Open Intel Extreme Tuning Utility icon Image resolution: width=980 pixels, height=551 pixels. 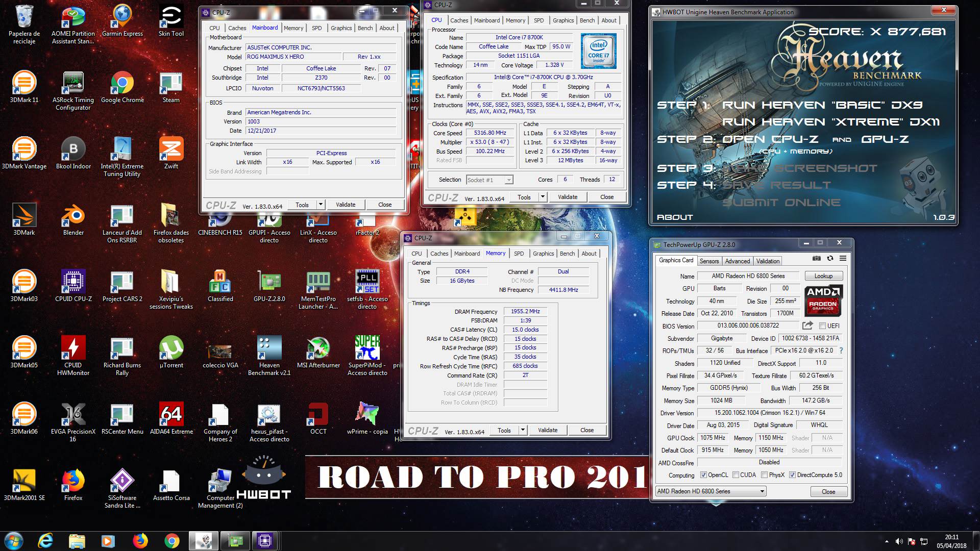(122, 157)
